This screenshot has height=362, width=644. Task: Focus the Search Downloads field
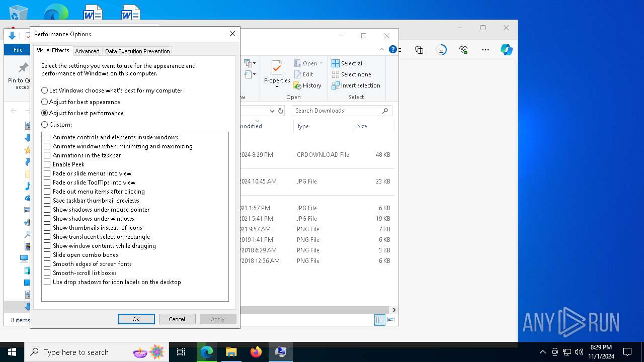pyautogui.click(x=341, y=111)
